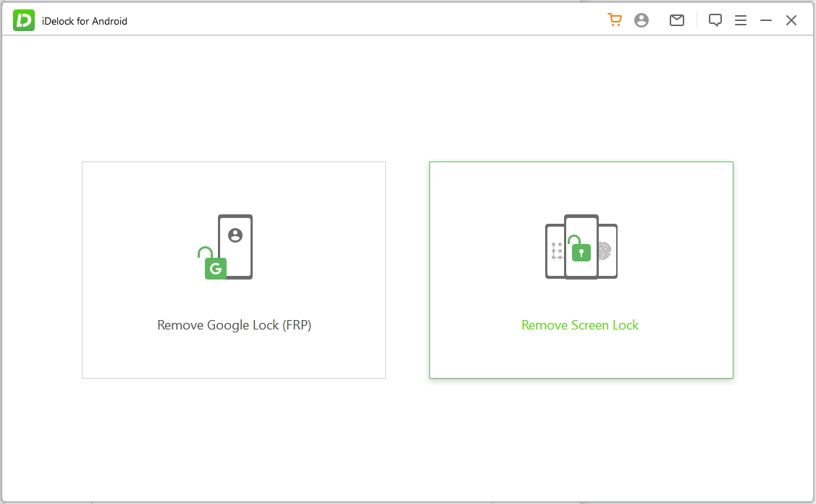Close the iDelock for Android window
816x504 pixels.
click(x=791, y=20)
